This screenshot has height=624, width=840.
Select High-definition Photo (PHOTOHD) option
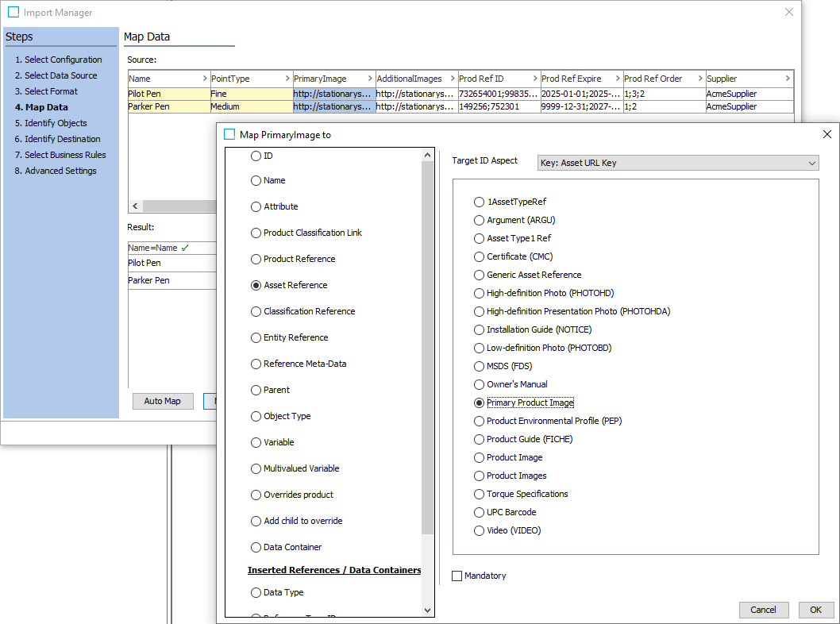click(x=479, y=293)
